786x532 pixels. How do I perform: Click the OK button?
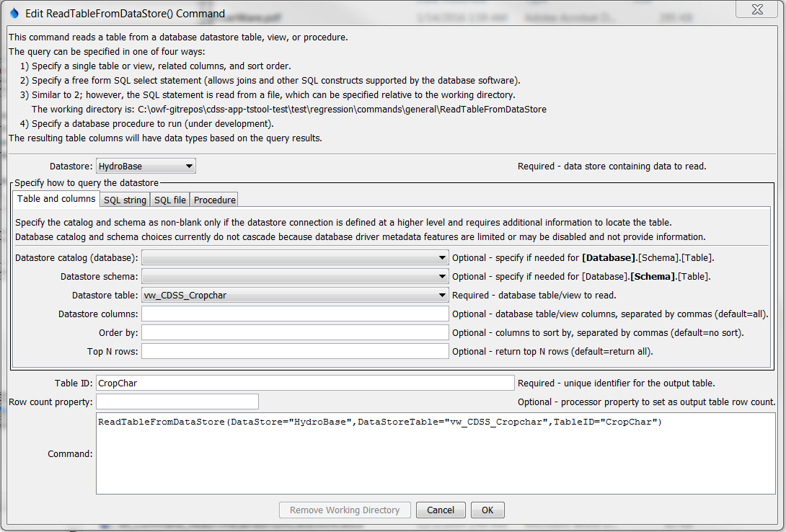[487, 510]
